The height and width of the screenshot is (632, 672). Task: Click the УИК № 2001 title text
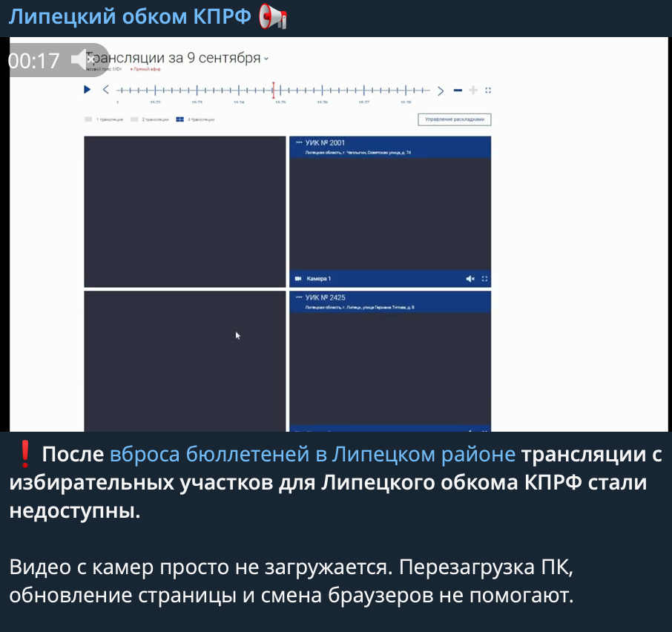pos(325,142)
